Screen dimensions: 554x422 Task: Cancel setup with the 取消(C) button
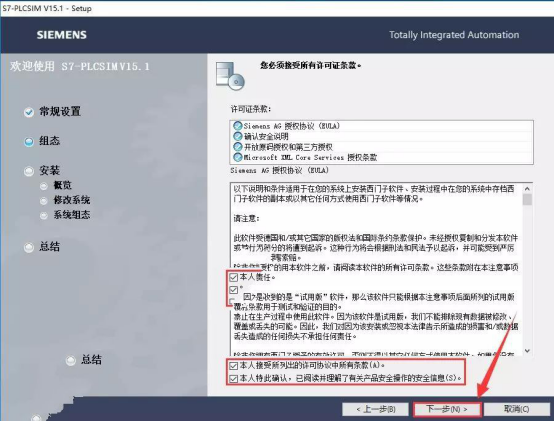(x=516, y=409)
